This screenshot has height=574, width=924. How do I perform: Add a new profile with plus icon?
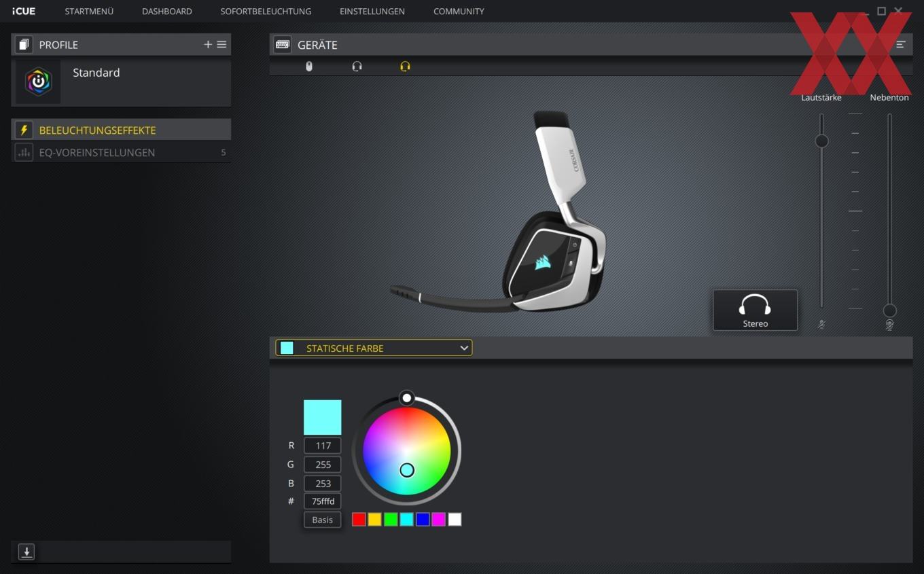208,45
